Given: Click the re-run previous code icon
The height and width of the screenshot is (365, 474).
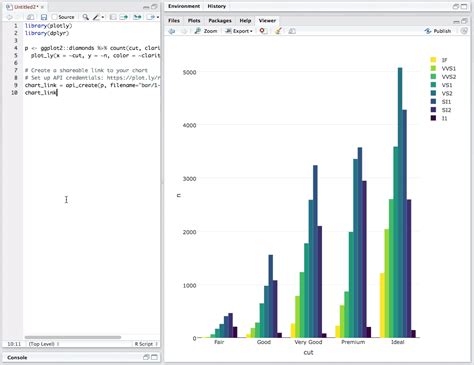Looking at the screenshot, I should (x=137, y=17).
